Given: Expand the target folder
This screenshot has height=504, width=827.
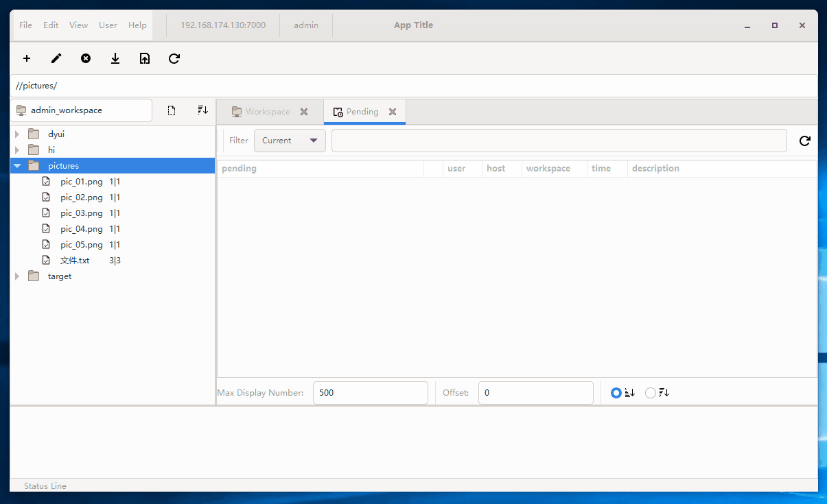Looking at the screenshot, I should coord(17,276).
